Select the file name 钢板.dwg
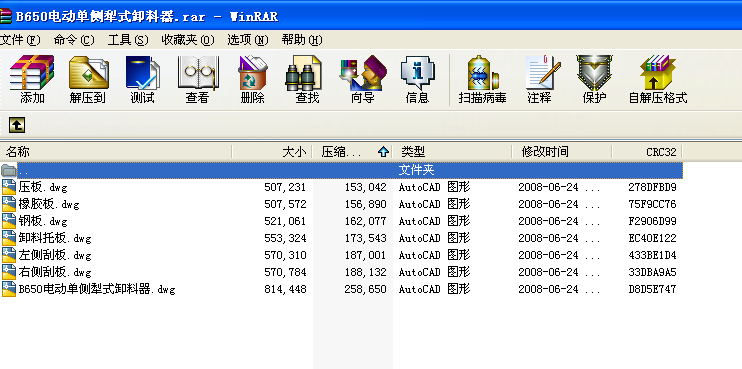The image size is (742, 369). [43, 221]
